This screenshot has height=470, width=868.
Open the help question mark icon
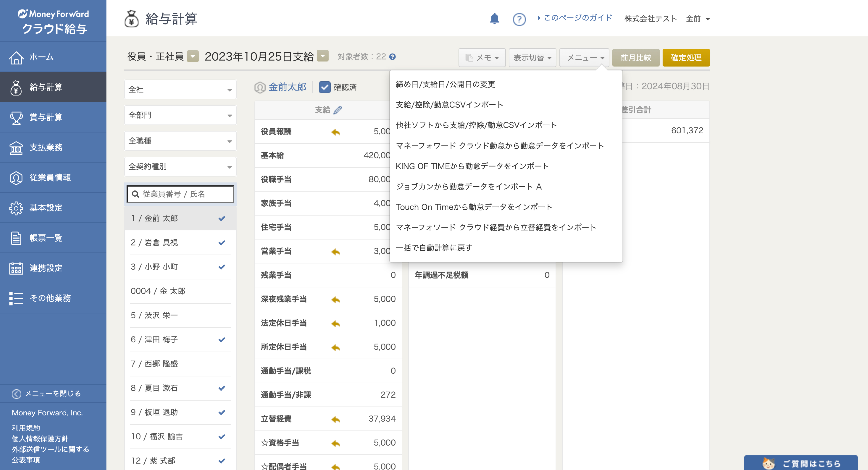click(x=519, y=19)
